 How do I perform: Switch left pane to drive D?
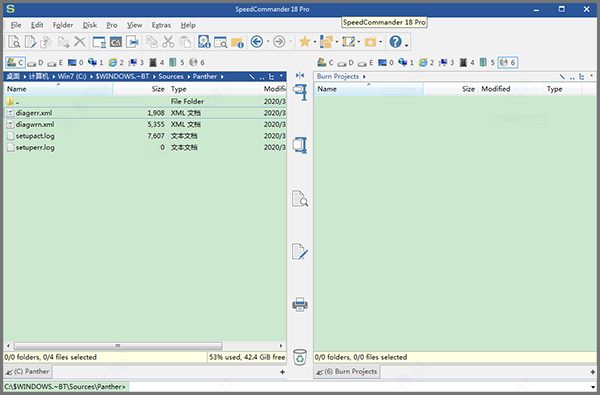coord(35,62)
